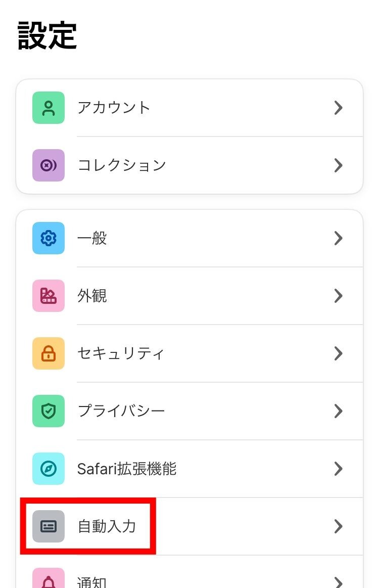379x588 pixels.
Task: Tap the pink Notifications bell icon
Action: tap(49, 580)
